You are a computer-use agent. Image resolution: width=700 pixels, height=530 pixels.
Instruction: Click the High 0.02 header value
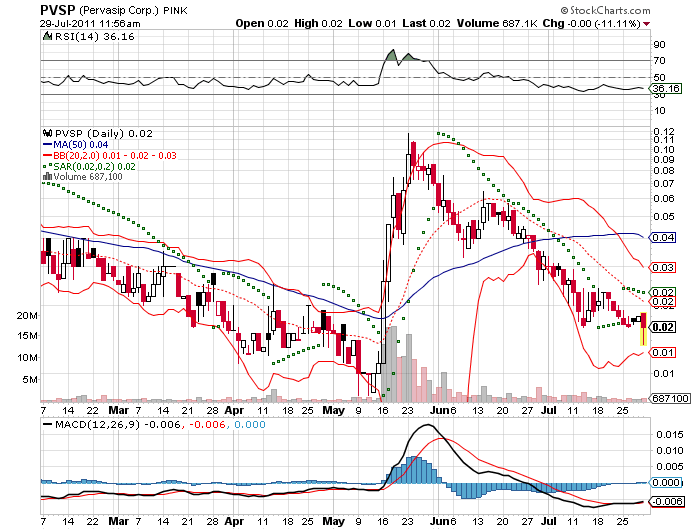click(318, 23)
